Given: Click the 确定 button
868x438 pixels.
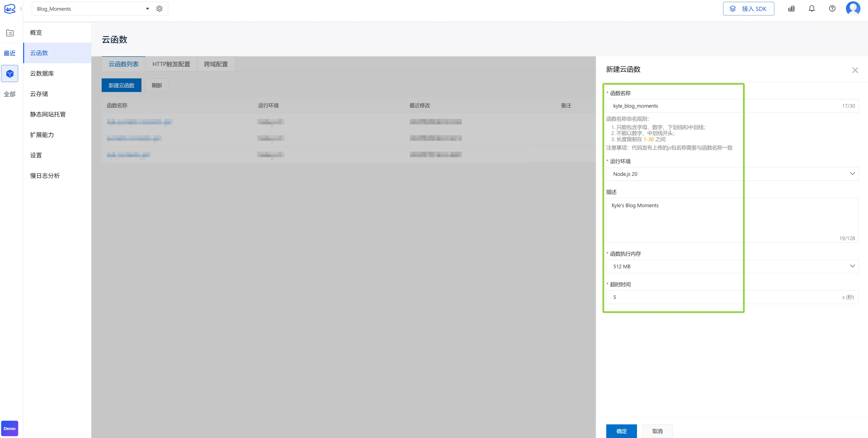Looking at the screenshot, I should (621, 431).
